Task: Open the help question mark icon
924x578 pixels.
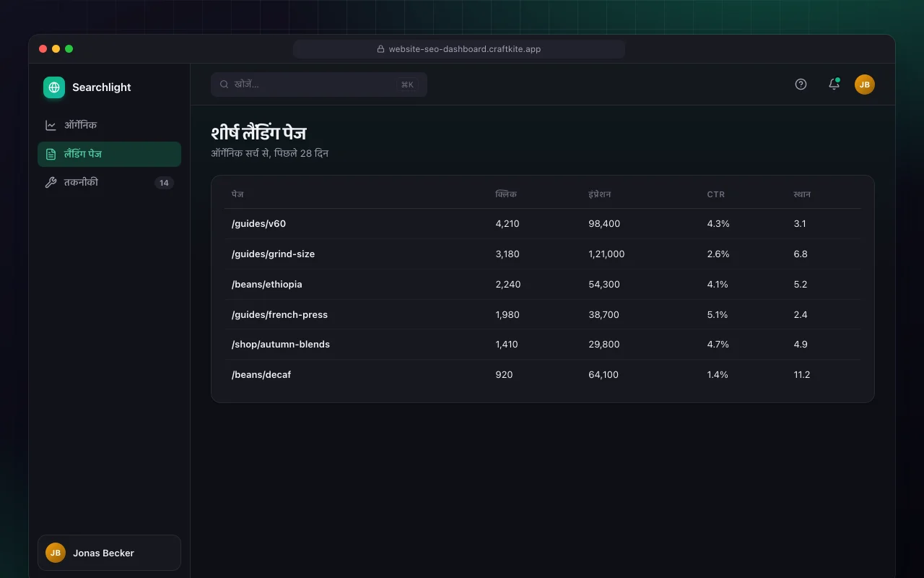Action: coord(801,85)
